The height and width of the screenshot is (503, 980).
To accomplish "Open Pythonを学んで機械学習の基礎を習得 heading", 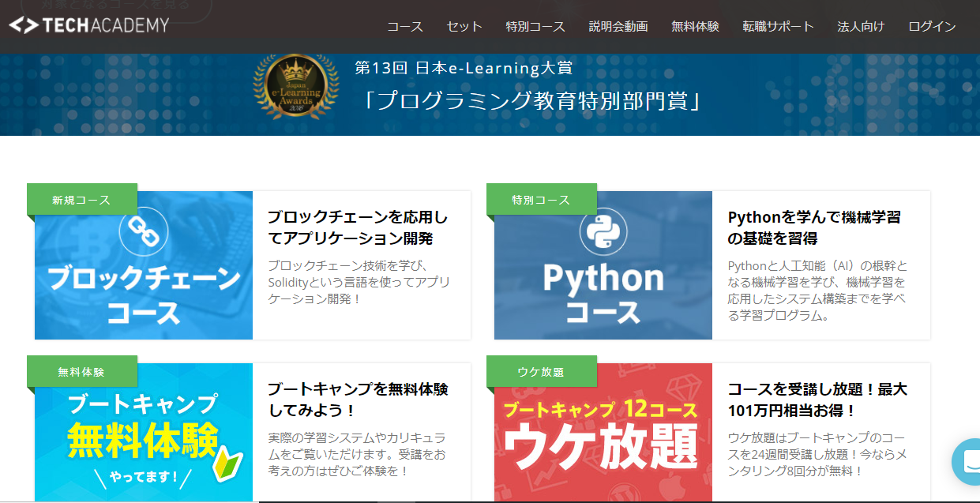I will pyautogui.click(x=814, y=227).
